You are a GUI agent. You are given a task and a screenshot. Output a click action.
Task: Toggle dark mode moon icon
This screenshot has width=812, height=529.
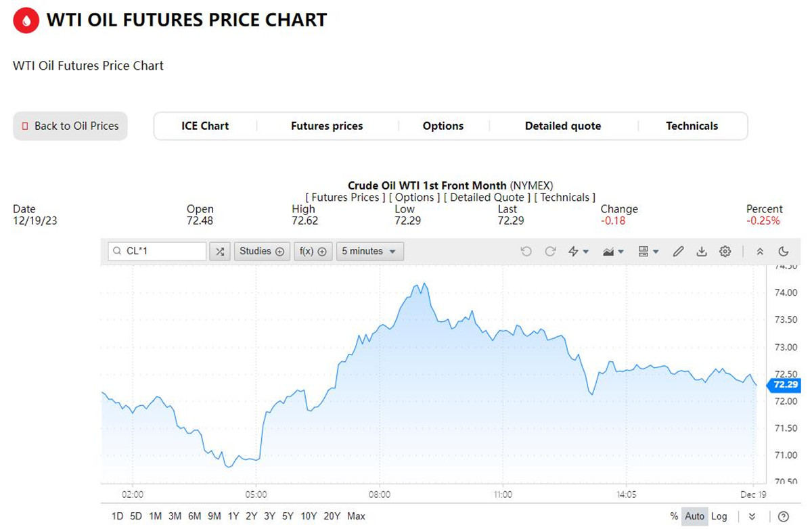pyautogui.click(x=784, y=252)
